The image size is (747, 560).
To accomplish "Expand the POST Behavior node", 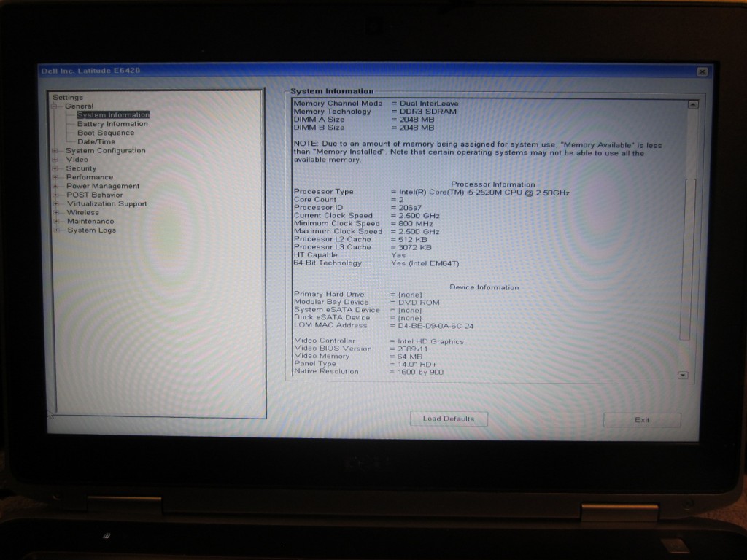I will click(x=55, y=195).
